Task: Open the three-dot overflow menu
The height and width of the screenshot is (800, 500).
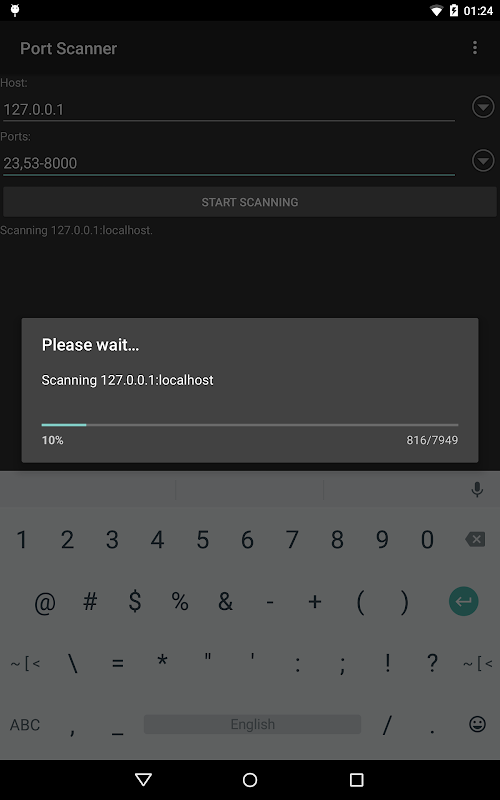Action: point(474,48)
